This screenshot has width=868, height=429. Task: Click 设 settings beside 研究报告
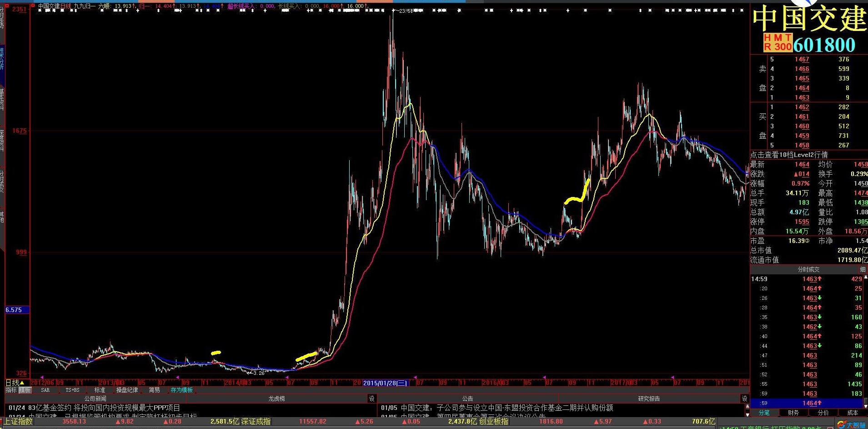coord(744,399)
